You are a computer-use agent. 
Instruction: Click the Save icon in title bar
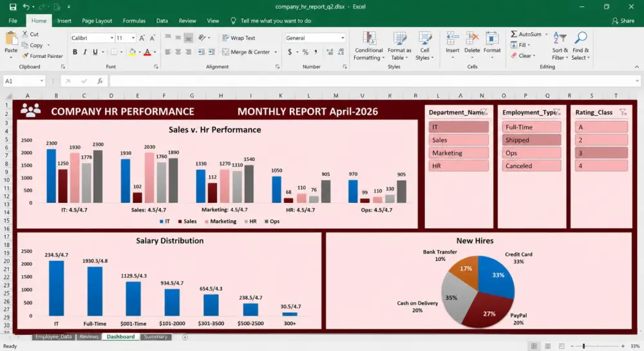pos(13,6)
